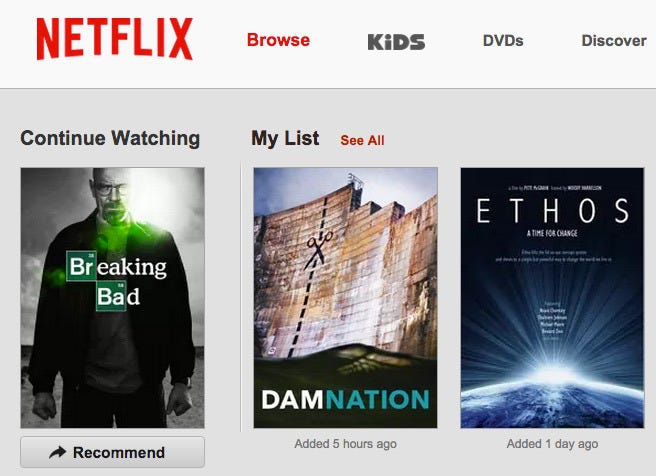Click 'Added 5 hours ago' caption
656x476 pixels.
346,444
